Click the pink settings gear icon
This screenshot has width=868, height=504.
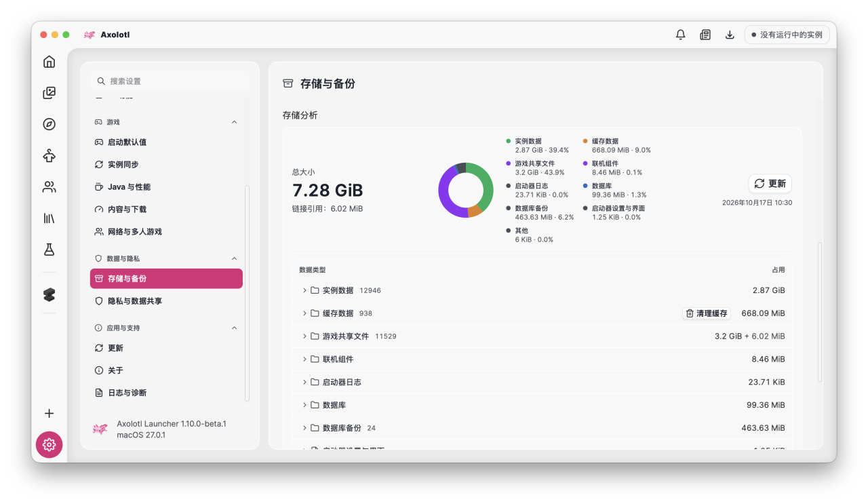49,445
